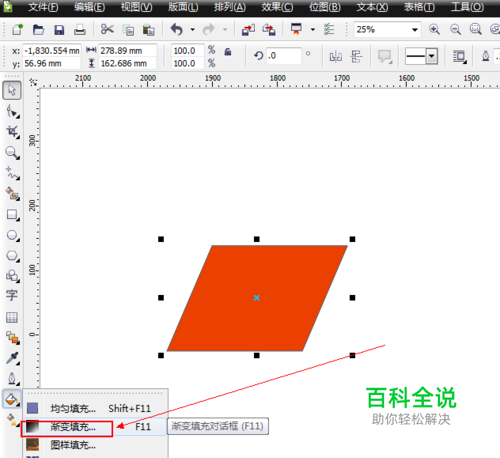Click the horizontal mirror icon
500x458 pixels.
(x=336, y=57)
